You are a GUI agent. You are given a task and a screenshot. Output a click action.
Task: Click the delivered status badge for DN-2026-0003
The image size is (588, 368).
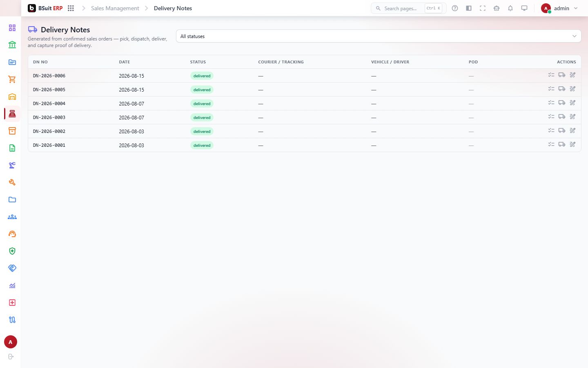[x=202, y=117]
